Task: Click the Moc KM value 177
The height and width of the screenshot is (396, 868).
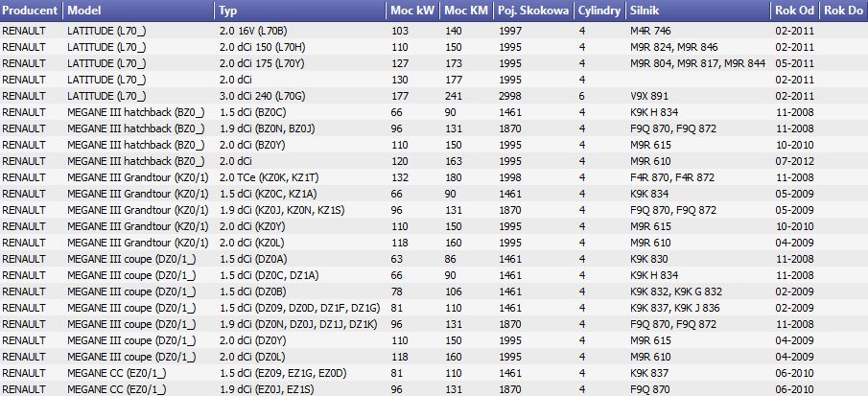Action: pyautogui.click(x=453, y=80)
